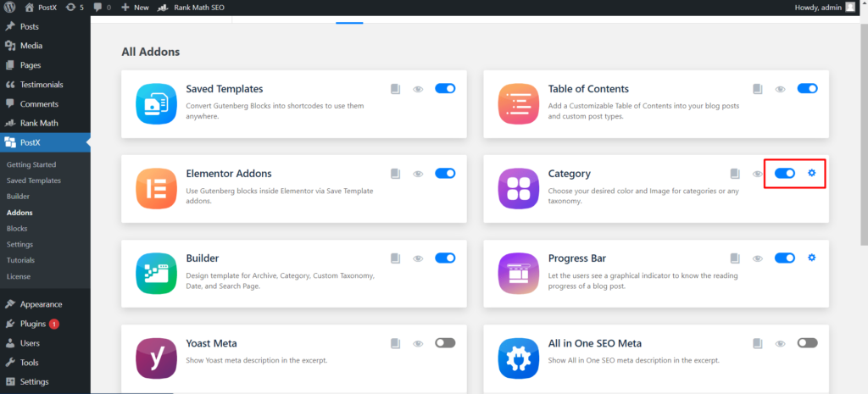Viewport: 868px width, 394px height.
Task: Disable the Builder addon toggle
Action: 445,258
